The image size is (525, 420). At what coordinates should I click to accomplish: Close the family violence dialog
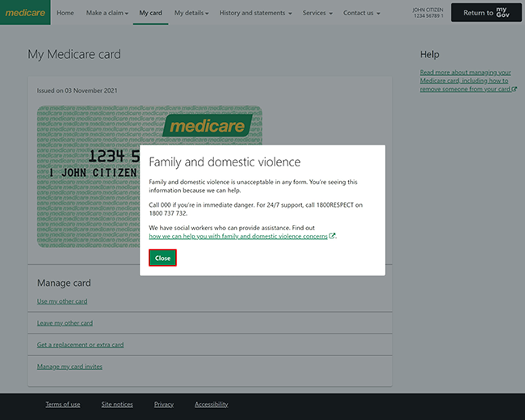coord(162,258)
